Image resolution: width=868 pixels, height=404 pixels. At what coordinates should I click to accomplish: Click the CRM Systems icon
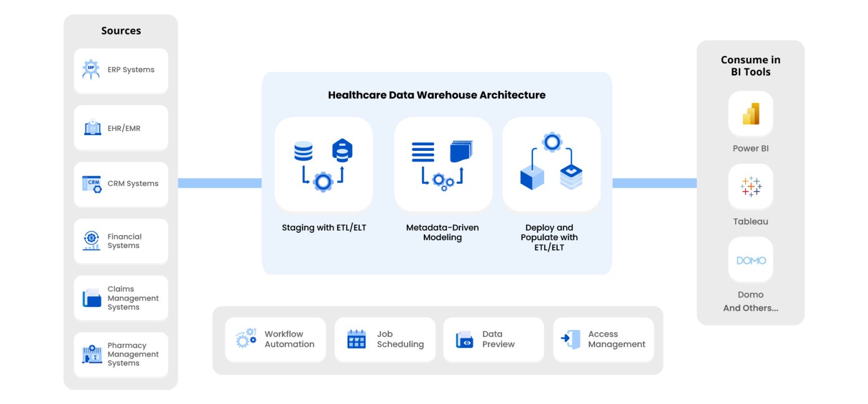pyautogui.click(x=92, y=184)
